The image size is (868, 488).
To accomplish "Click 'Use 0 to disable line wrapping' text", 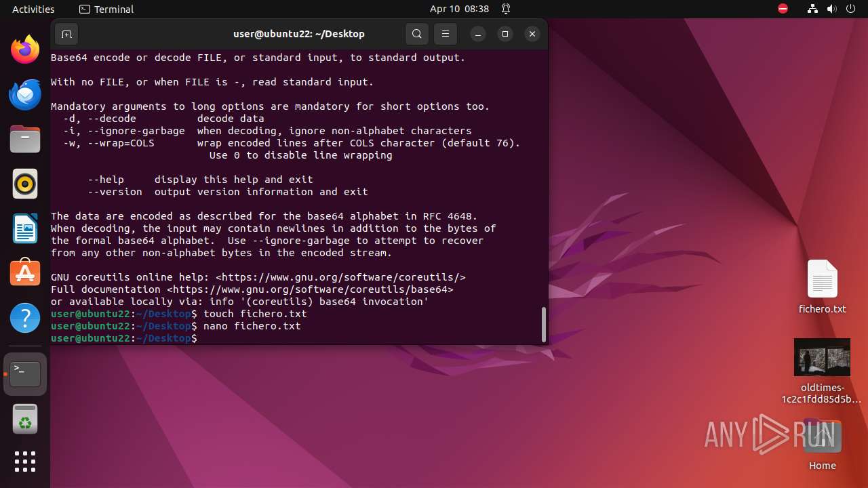I will tap(300, 155).
